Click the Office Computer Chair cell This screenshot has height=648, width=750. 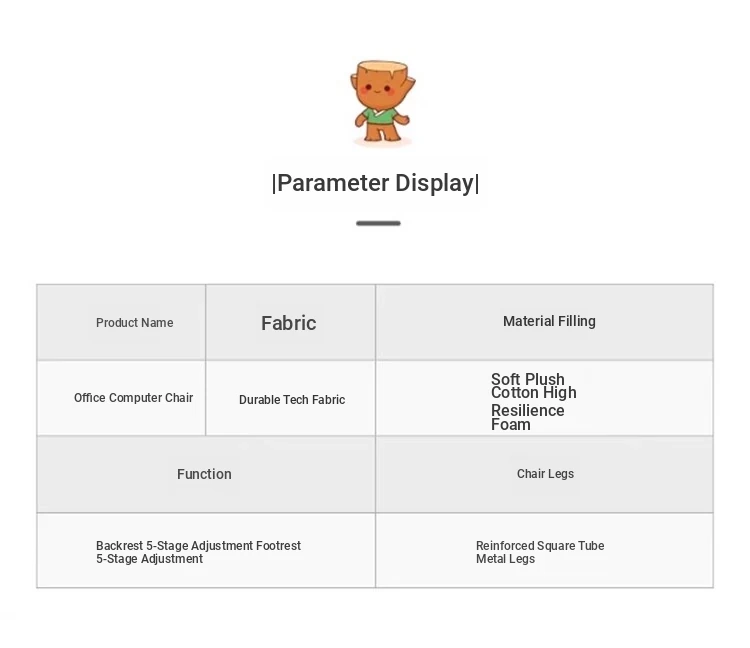[x=133, y=398]
